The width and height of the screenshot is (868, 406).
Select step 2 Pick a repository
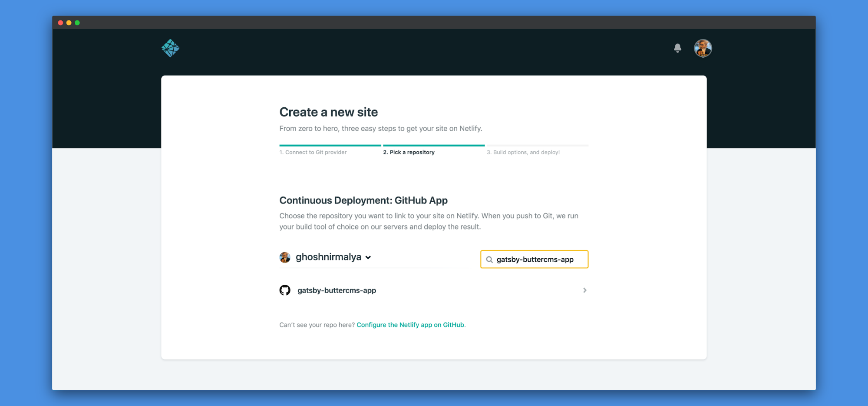coord(409,152)
